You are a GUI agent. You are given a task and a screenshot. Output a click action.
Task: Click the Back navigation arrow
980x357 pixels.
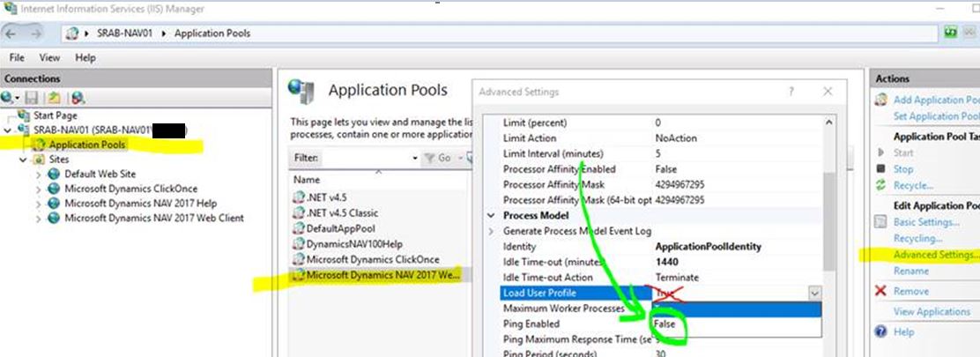[x=11, y=33]
